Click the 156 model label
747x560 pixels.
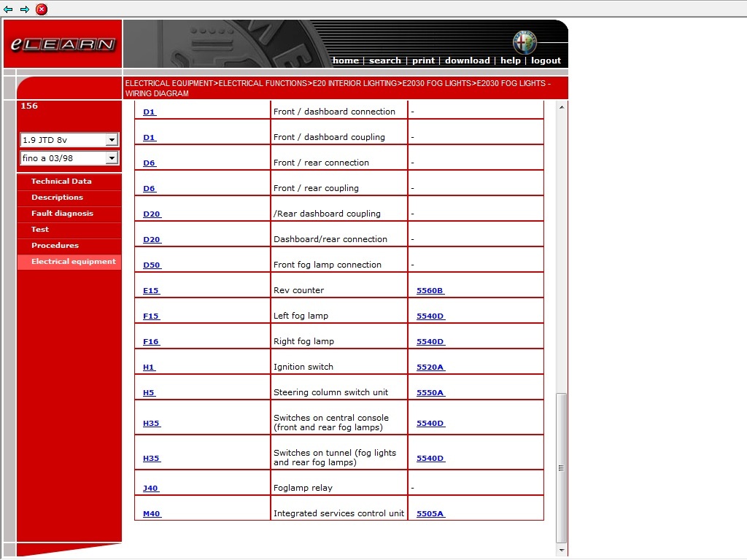tap(29, 106)
